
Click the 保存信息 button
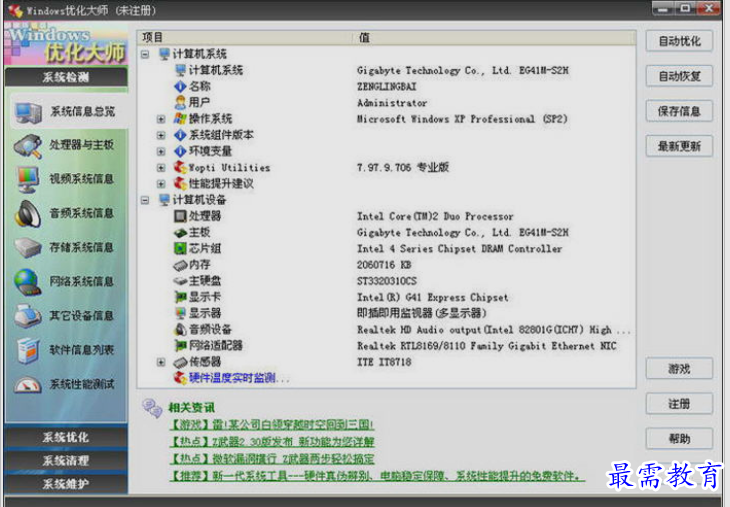coord(679,111)
